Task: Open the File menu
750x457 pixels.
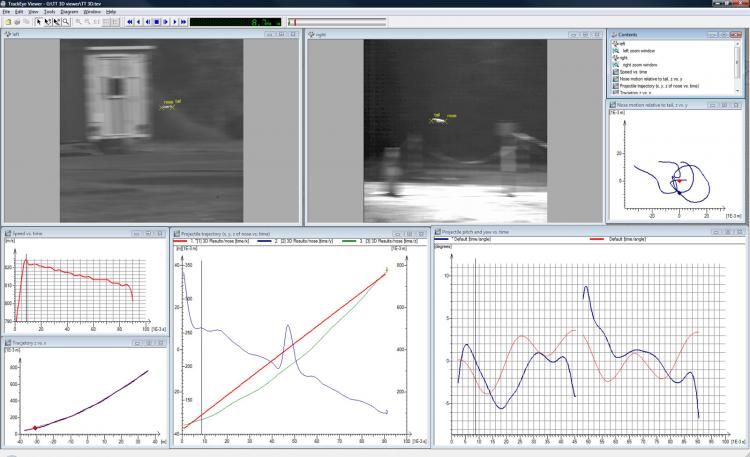Action: pos(6,11)
